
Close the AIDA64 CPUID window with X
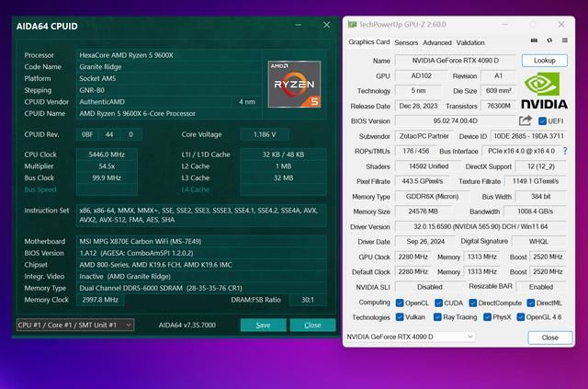327,25
